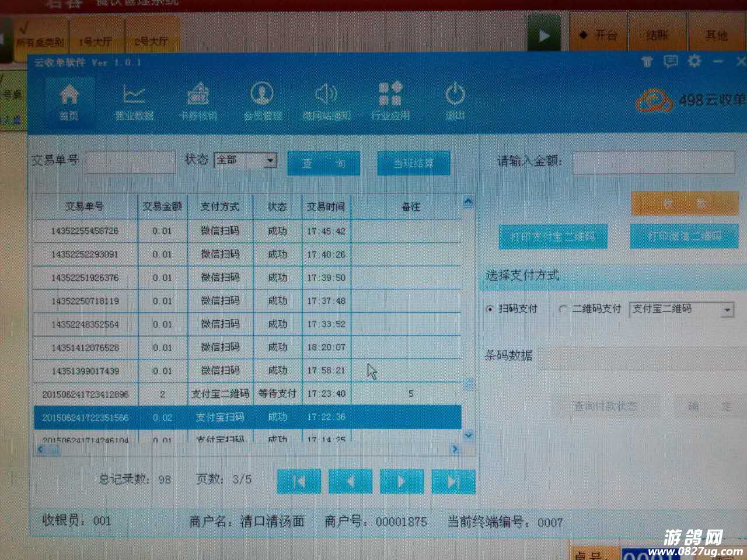Viewport: 747px width, 560px height.
Task: Click the 退出 power icon
Action: click(x=455, y=100)
